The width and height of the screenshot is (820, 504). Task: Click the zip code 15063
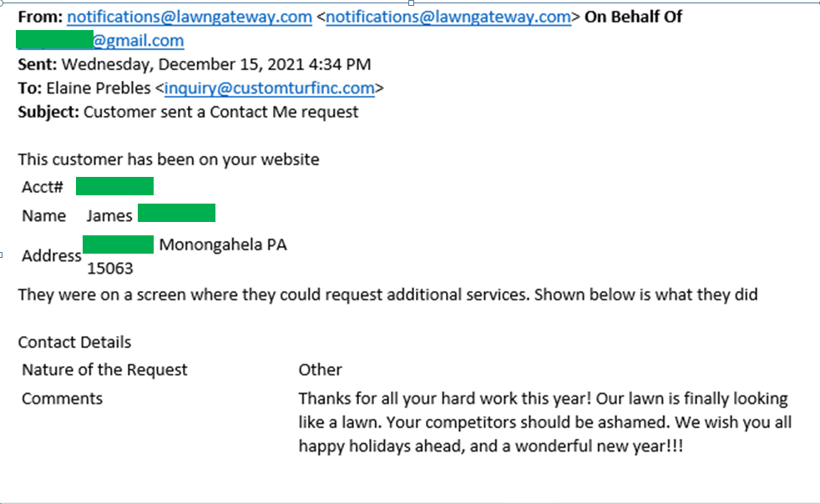[110, 270]
